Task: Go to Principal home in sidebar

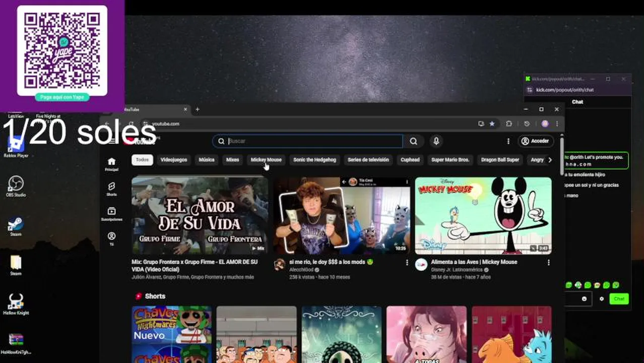Action: click(x=111, y=164)
